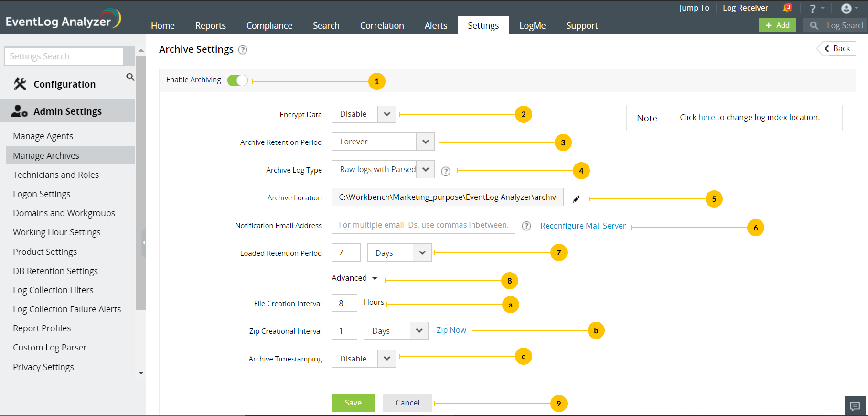868x416 pixels.
Task: Click the Zip Creational Interval number field
Action: coord(344,330)
